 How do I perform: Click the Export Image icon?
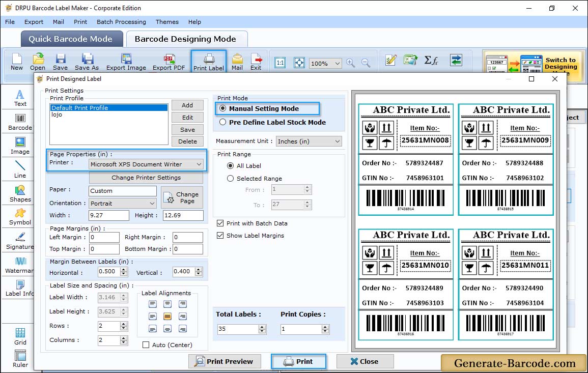coord(126,62)
